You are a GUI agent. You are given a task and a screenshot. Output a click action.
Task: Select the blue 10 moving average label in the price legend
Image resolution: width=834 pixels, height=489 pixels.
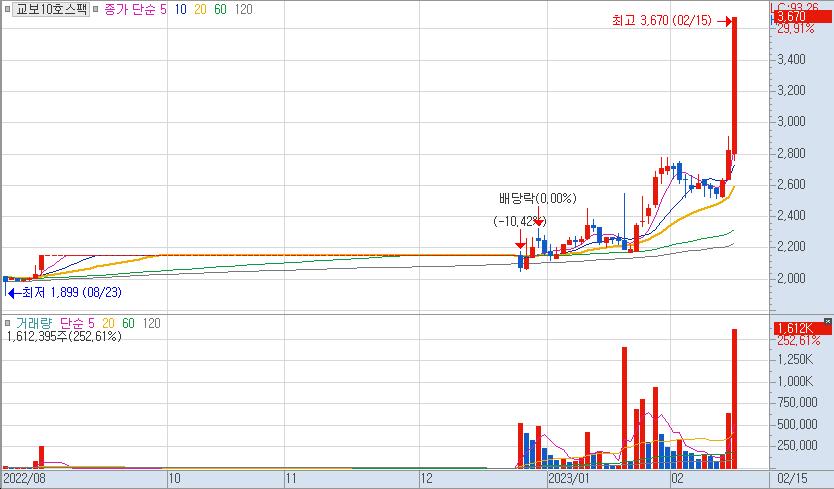(180, 9)
